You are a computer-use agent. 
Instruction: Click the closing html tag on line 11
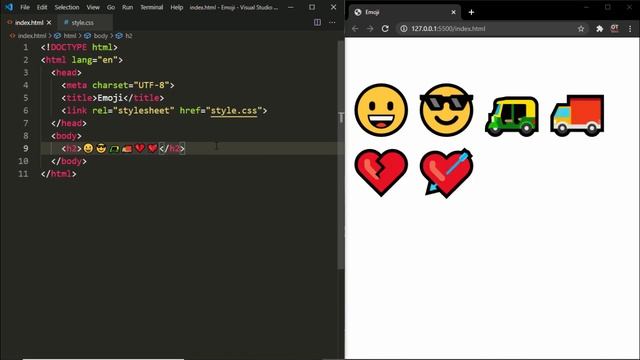(x=58, y=174)
